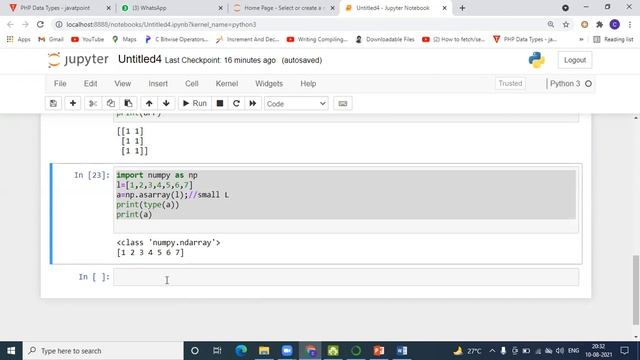
Task: Open the Apps bookmark shortcut
Action: (x=19, y=39)
